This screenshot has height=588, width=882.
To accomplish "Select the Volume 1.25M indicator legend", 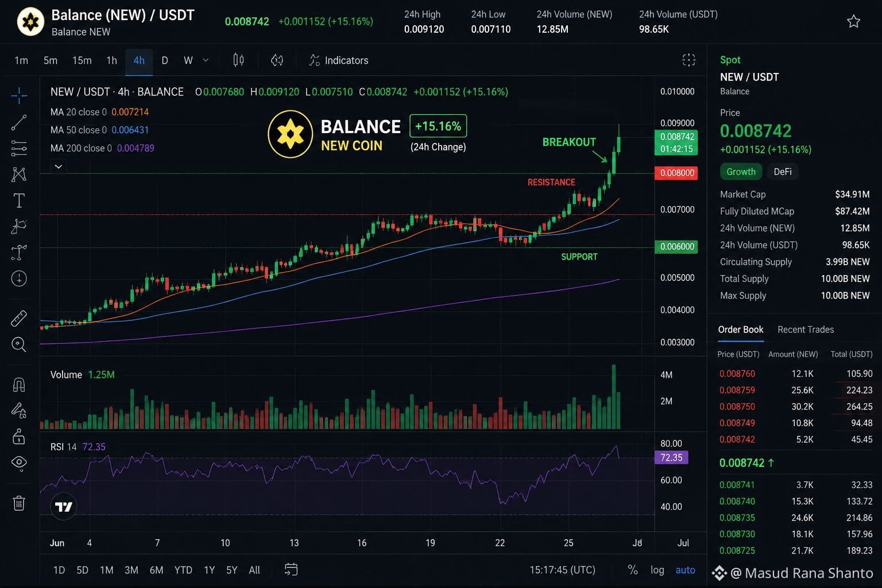I will [x=82, y=374].
